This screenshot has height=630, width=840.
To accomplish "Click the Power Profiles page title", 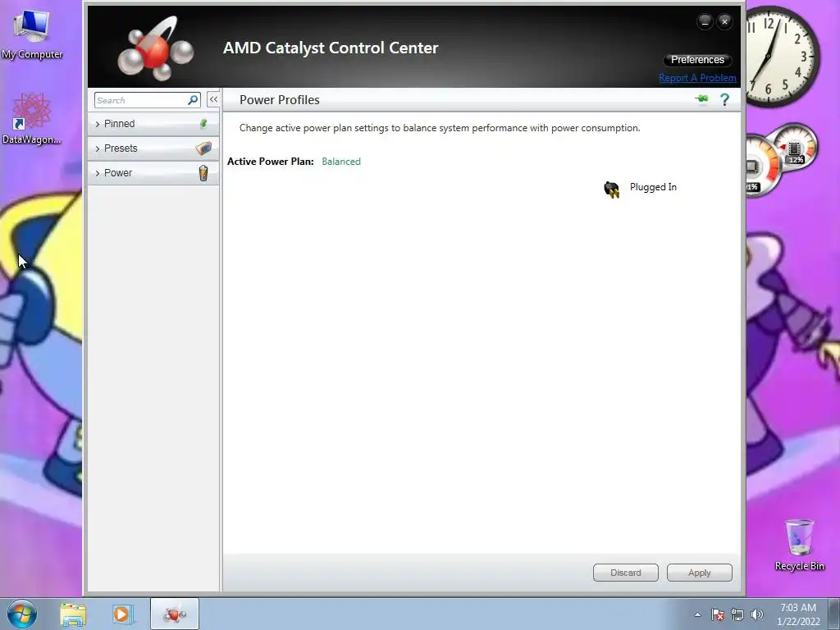I will pos(279,99).
